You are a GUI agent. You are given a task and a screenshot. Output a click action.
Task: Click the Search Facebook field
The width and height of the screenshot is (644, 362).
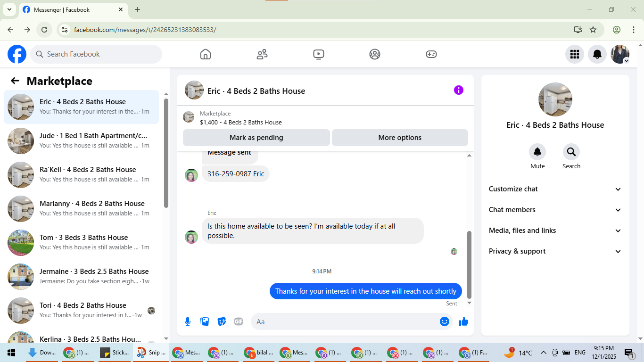(96, 54)
